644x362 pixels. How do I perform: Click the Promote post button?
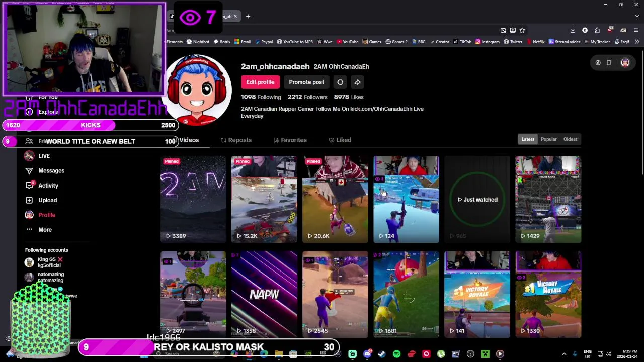point(306,82)
